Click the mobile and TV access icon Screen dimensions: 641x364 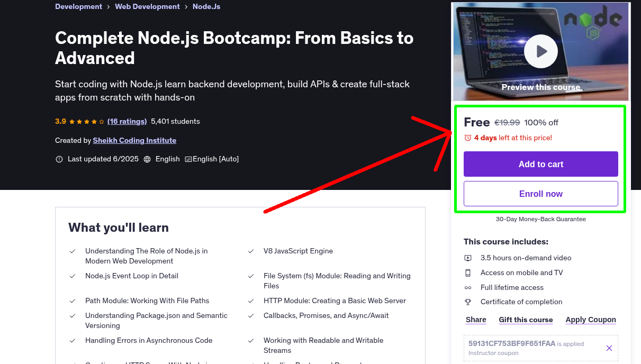[x=468, y=273]
